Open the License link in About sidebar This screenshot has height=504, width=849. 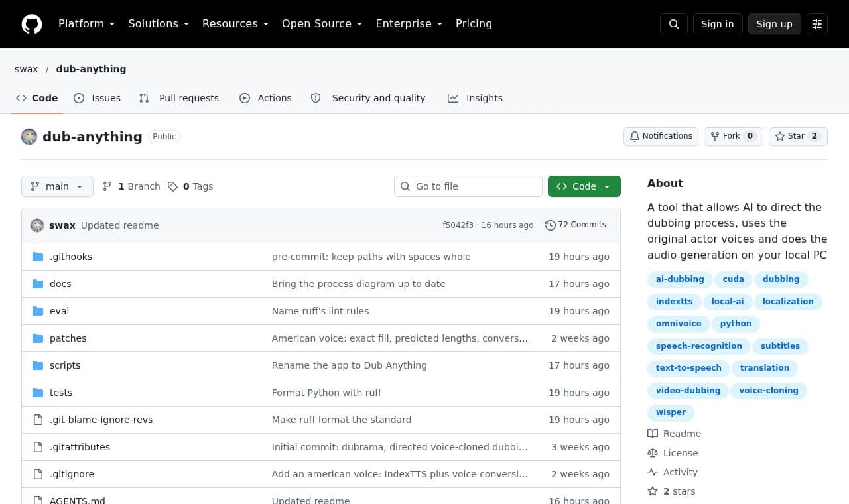coord(673,453)
